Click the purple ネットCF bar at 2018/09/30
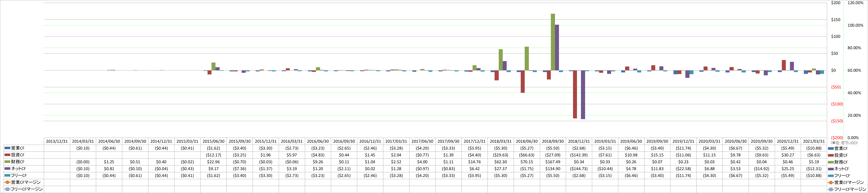Viewport: 868px width, 193px height. coord(557,48)
